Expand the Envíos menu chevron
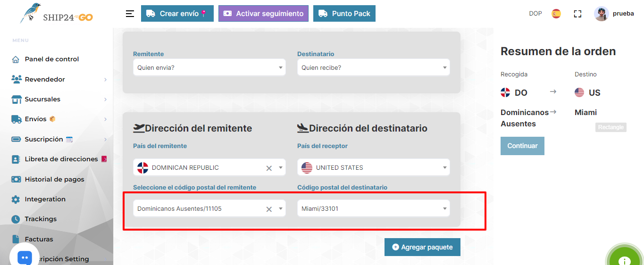The height and width of the screenshot is (265, 644). tap(106, 119)
